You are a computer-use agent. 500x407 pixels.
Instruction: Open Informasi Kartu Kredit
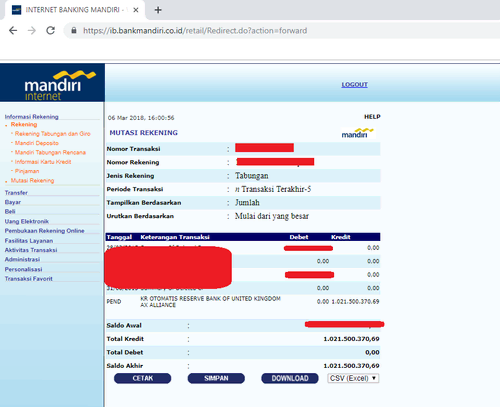pos(43,162)
